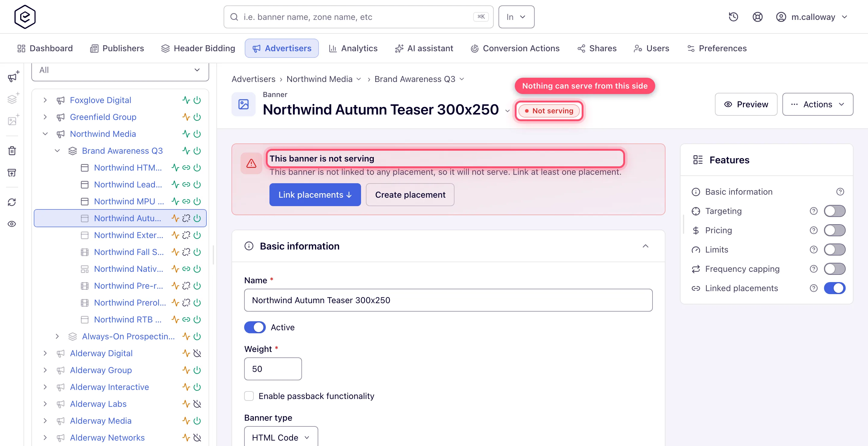This screenshot has width=868, height=446.
Task: Click the add advertiser megaphone sidebar icon
Action: point(13,77)
